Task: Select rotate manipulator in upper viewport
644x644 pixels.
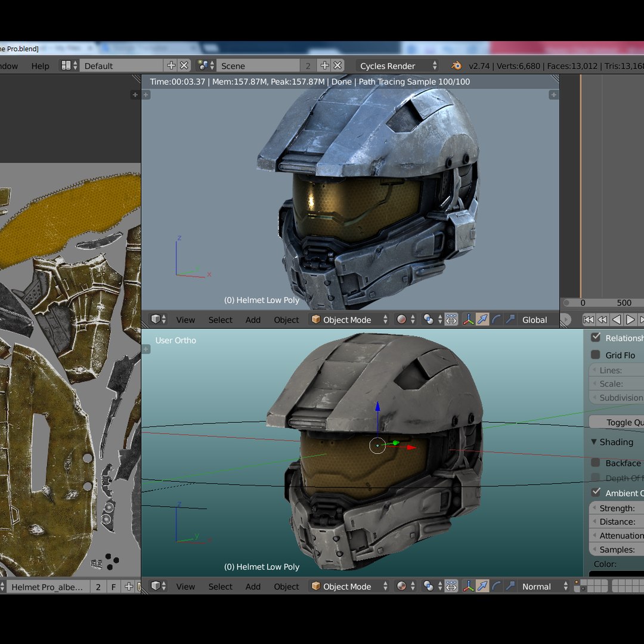Action: point(496,319)
